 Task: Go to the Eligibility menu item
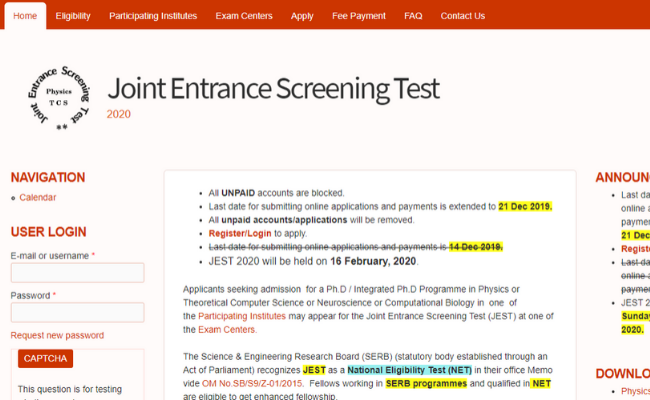coord(73,16)
